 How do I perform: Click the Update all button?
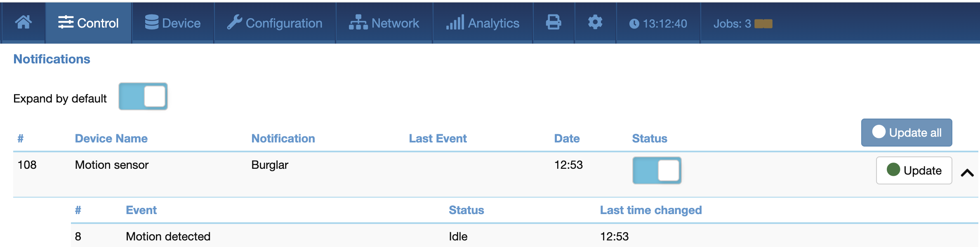click(x=907, y=133)
